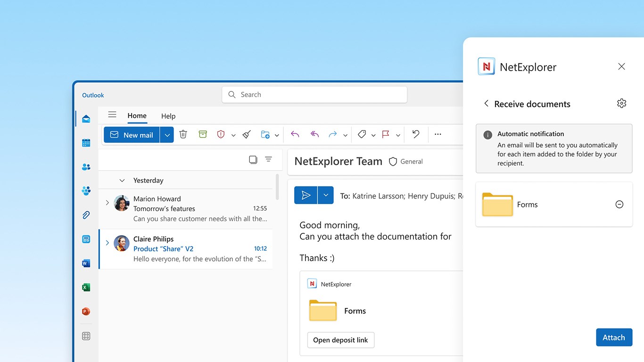This screenshot has height=362, width=644.
Task: Launch Word from the sidebar
Action: pyautogui.click(x=86, y=263)
